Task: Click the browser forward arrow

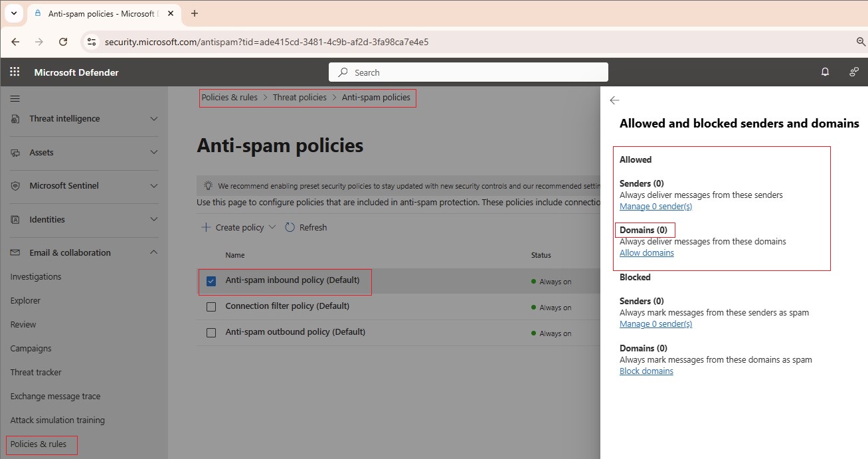Action: pyautogui.click(x=39, y=42)
